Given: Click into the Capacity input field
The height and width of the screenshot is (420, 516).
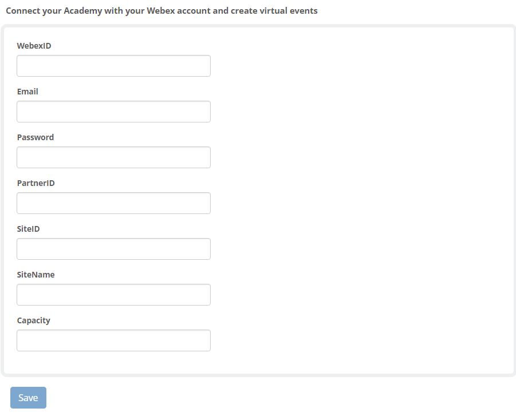Looking at the screenshot, I should pos(113,340).
